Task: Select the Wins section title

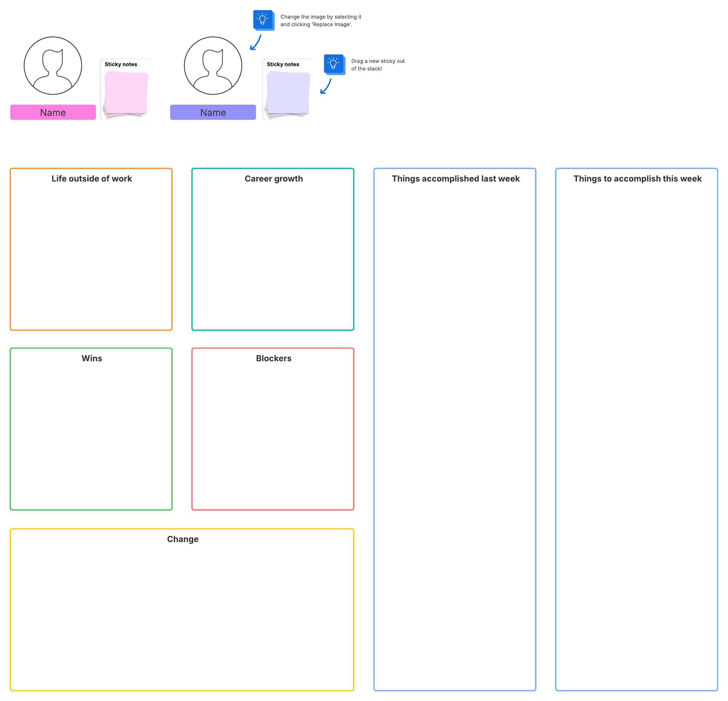Action: (x=92, y=359)
